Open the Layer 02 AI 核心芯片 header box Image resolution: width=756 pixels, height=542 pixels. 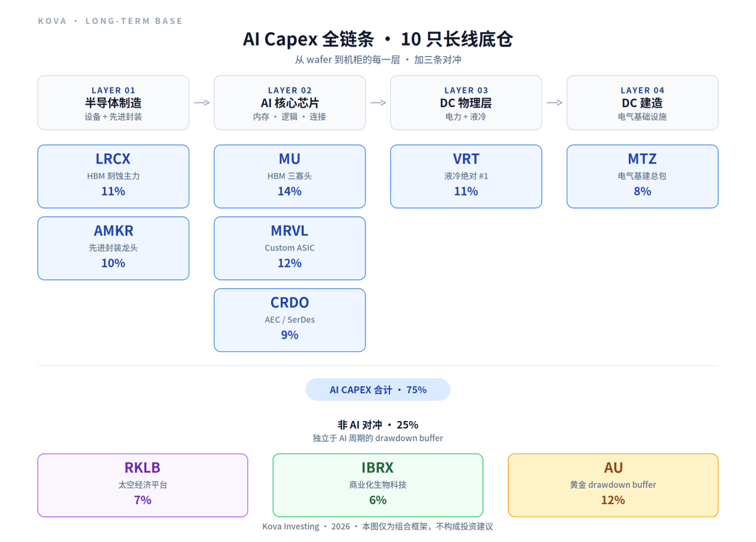point(290,103)
